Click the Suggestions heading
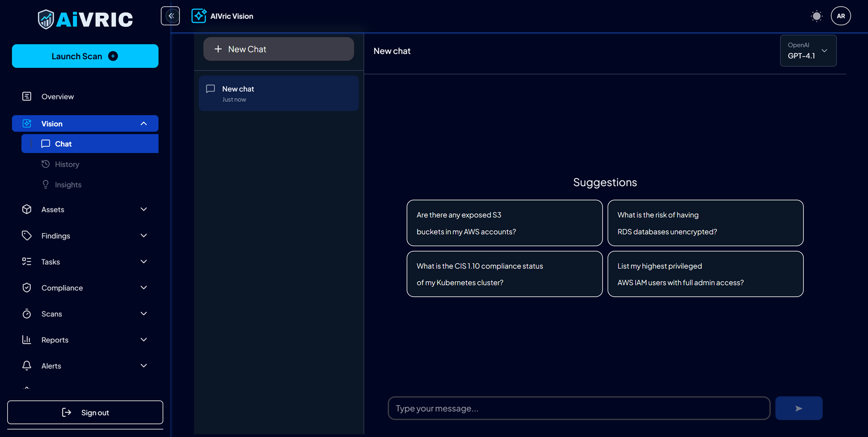Viewport: 868px width, 437px height. click(x=605, y=182)
